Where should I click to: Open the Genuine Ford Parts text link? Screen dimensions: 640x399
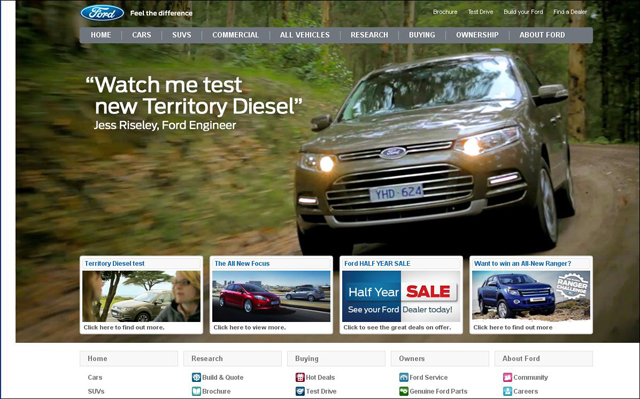pyautogui.click(x=438, y=391)
